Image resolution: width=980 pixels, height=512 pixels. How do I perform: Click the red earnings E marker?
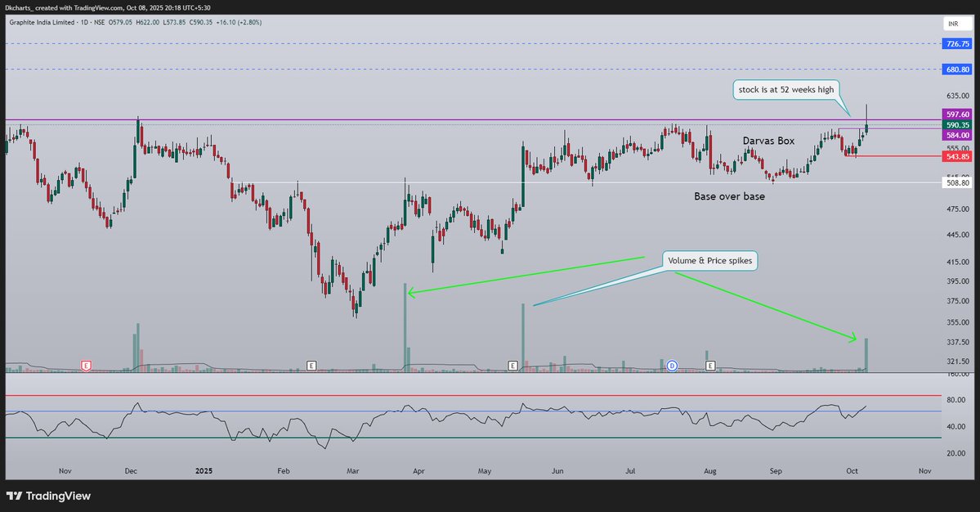tap(87, 366)
